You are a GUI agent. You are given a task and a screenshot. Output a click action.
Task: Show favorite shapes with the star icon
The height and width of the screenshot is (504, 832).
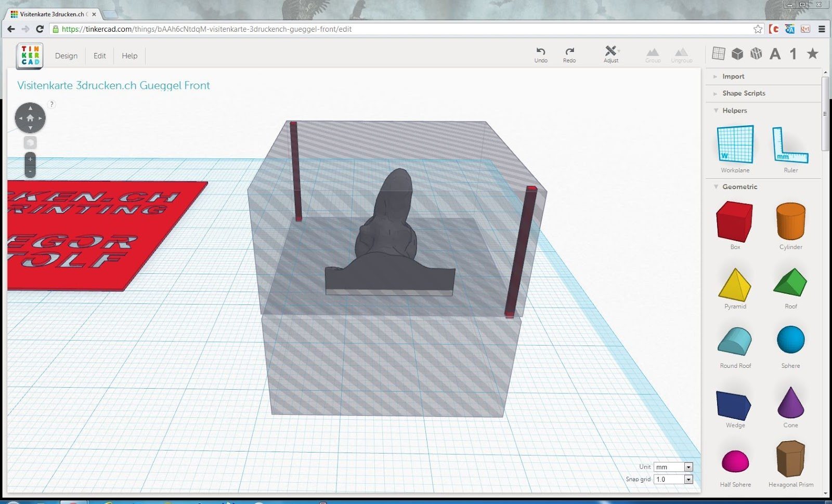(x=812, y=54)
